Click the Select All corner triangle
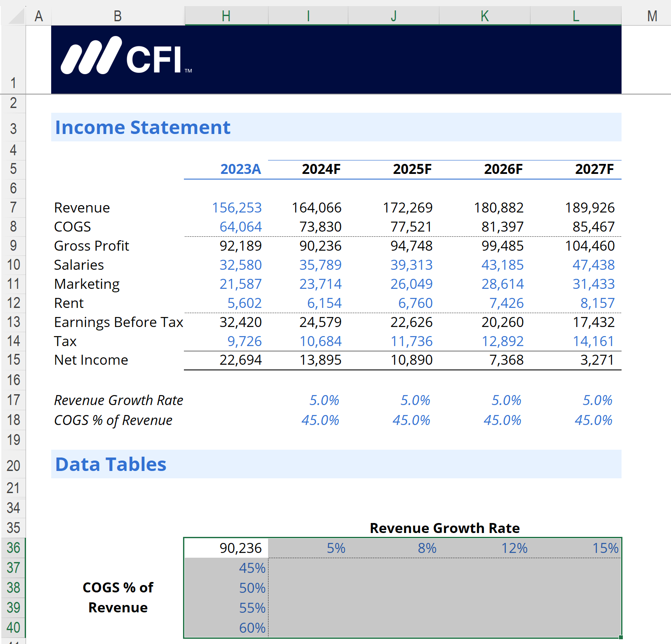 pyautogui.click(x=16, y=16)
